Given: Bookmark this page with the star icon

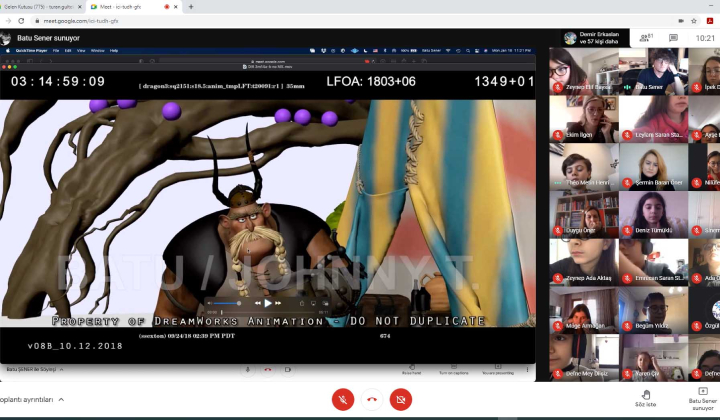Looking at the screenshot, I should coord(694,21).
